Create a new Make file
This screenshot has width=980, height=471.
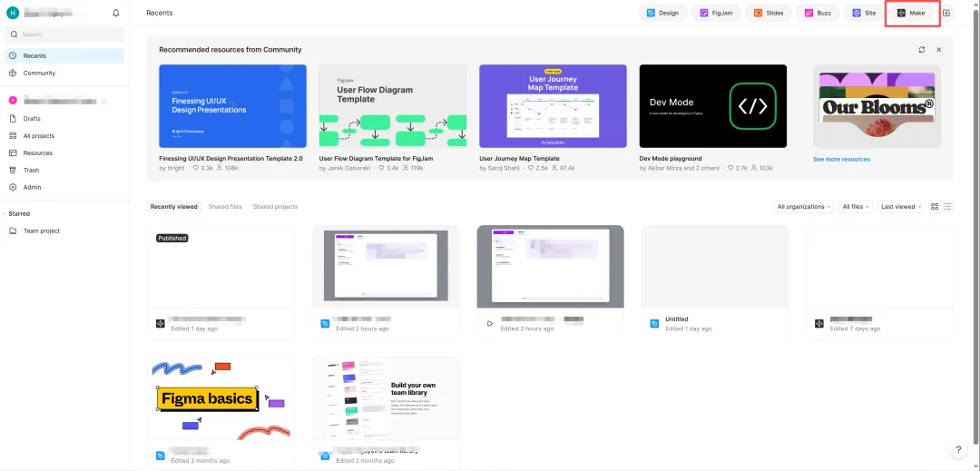click(x=911, y=13)
